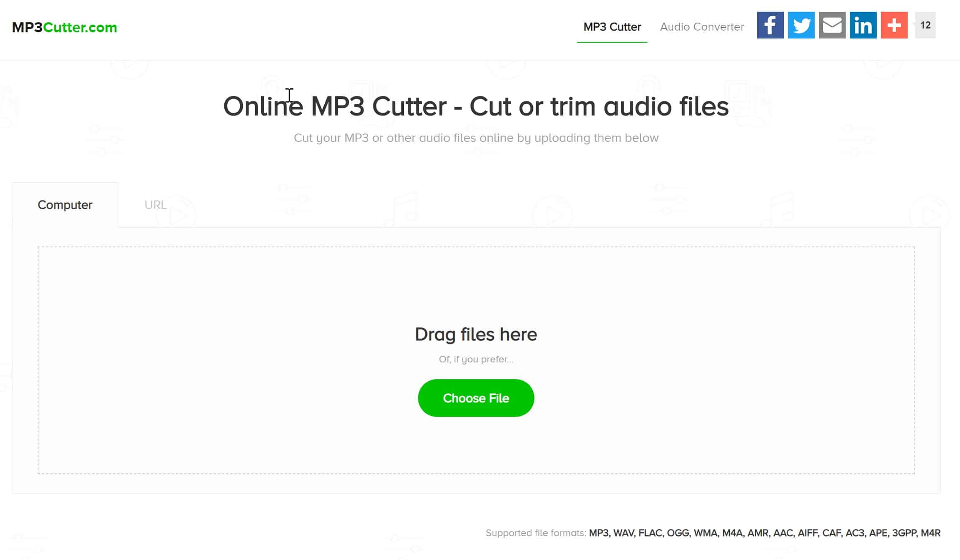This screenshot has height=560, width=960.
Task: Click the drag-and-drop upload area
Action: 476,360
